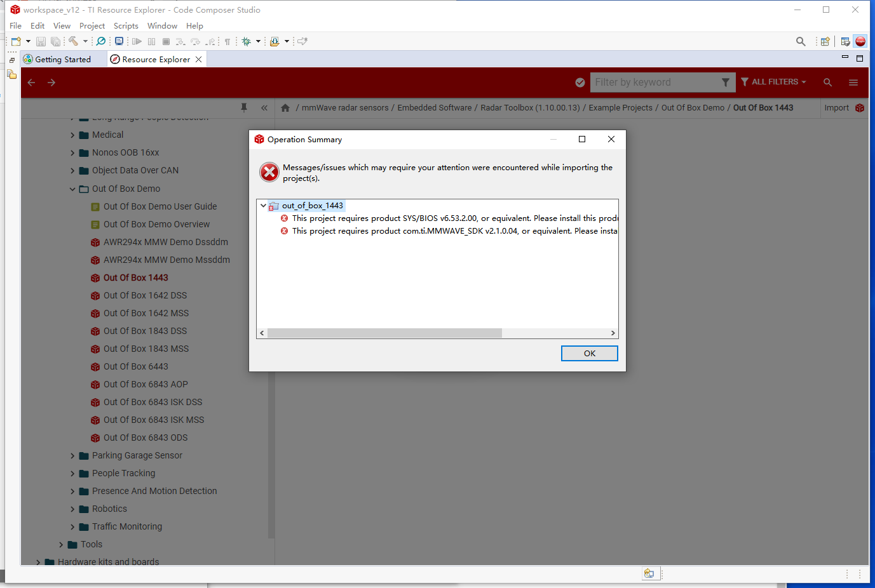Viewport: 875px width, 588px height.
Task: Click the white search icon in red header
Action: [x=827, y=83]
